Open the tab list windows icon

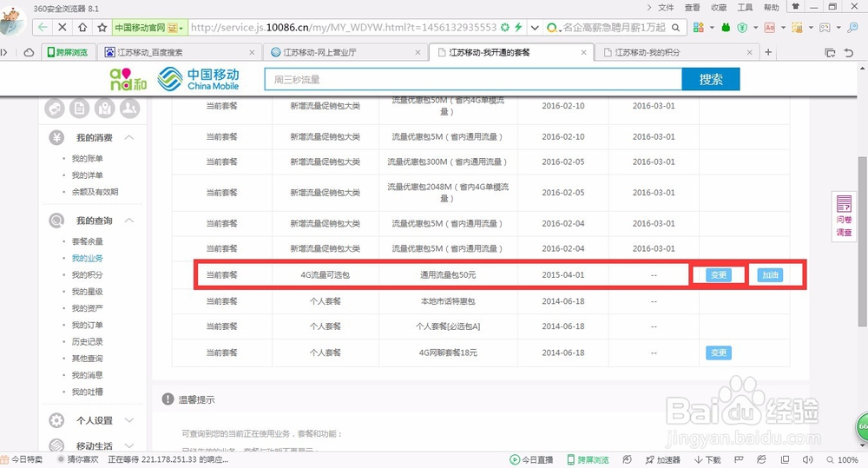(x=830, y=53)
